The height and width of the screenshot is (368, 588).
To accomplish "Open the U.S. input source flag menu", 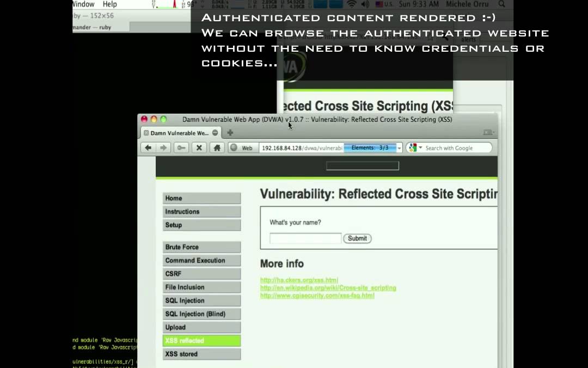I will point(384,4).
